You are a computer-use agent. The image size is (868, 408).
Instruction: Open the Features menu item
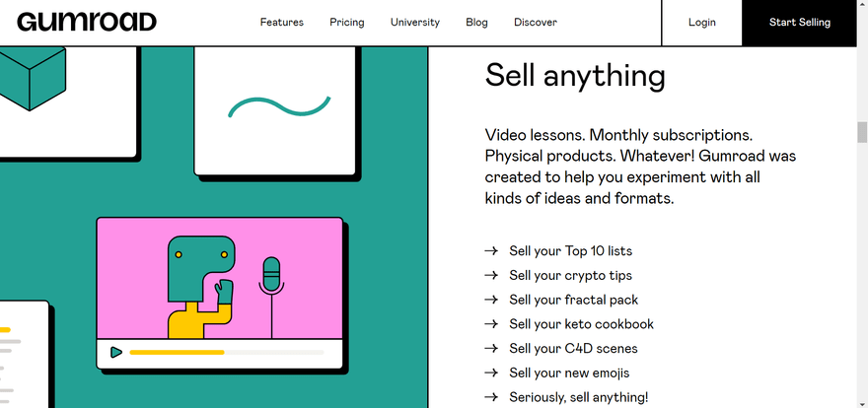click(282, 22)
